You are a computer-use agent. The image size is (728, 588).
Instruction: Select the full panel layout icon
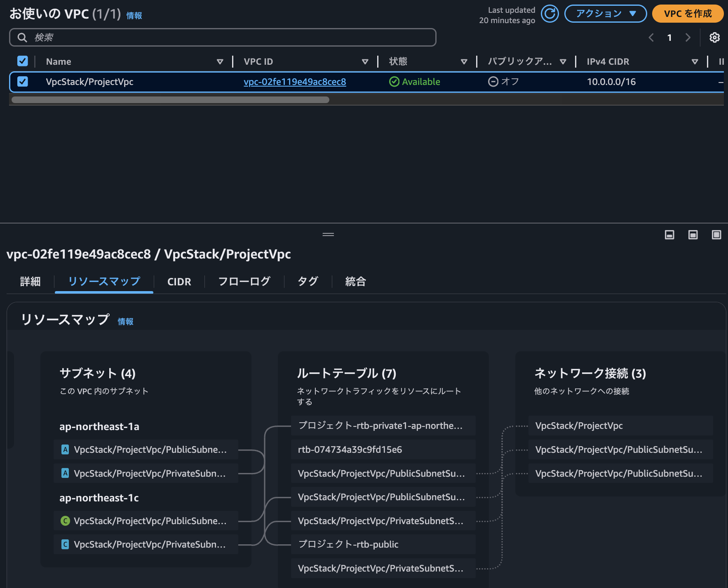pyautogui.click(x=716, y=235)
